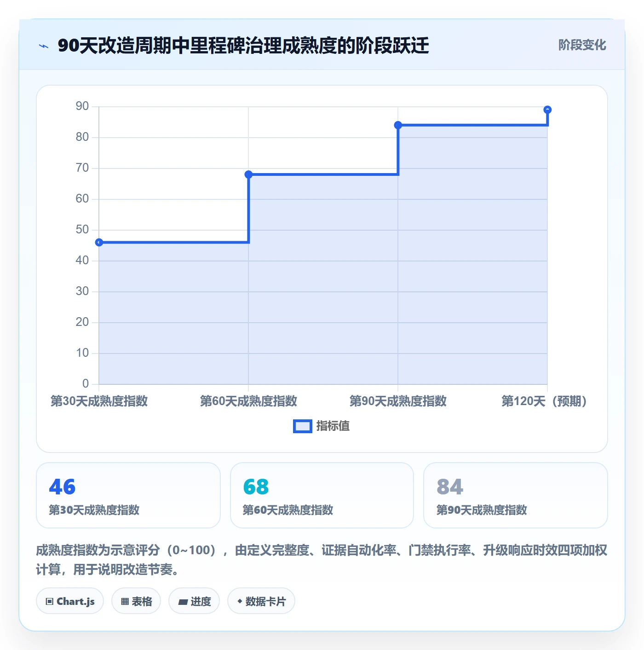644x650 pixels.
Task: Select the title 90天改造周期中里程碑治理成熟度的阶段跃迁
Action: (243, 46)
